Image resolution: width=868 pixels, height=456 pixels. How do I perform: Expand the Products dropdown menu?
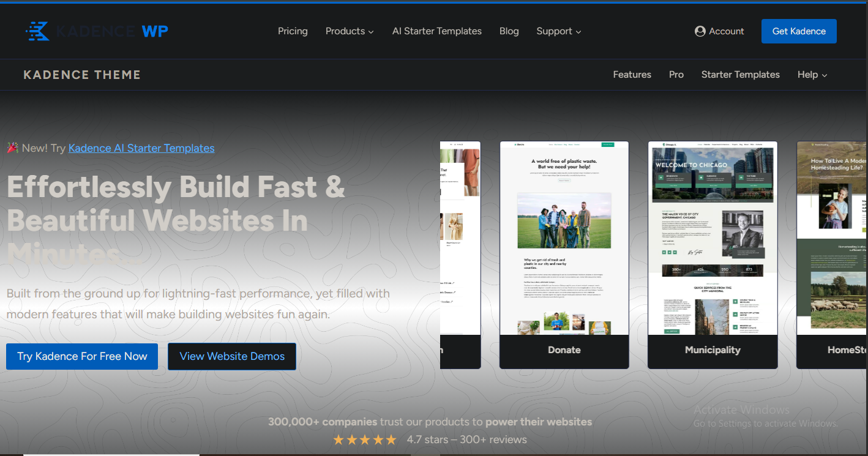point(350,31)
